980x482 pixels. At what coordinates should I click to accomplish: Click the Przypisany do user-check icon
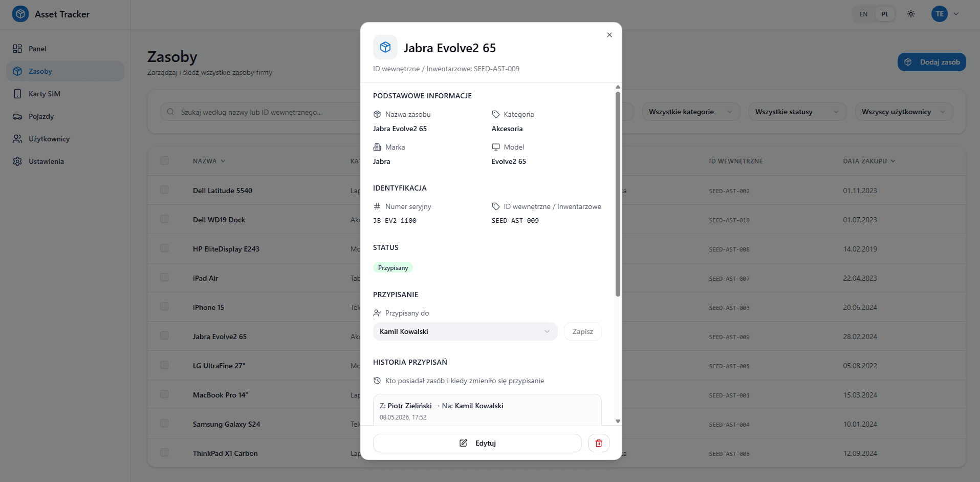[377, 313]
